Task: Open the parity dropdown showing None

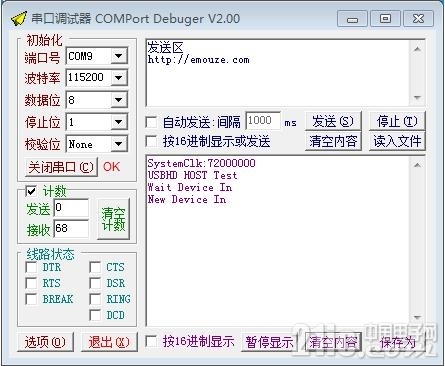Action: 118,144
